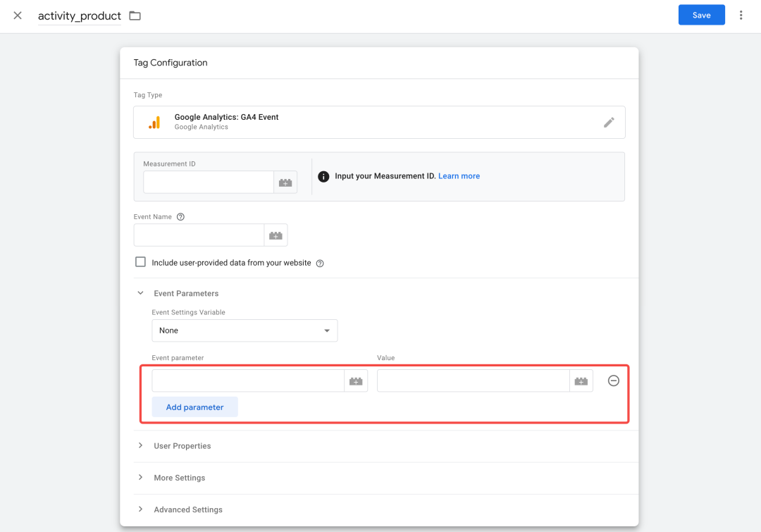Screen dimensions: 761x532
Task: Click the activity_product tag name to rename
Action: (80, 16)
